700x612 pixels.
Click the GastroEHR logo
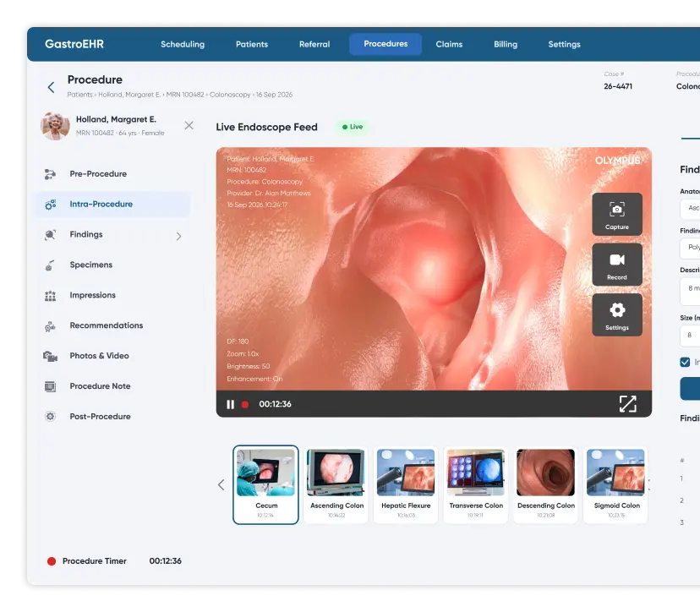point(74,44)
